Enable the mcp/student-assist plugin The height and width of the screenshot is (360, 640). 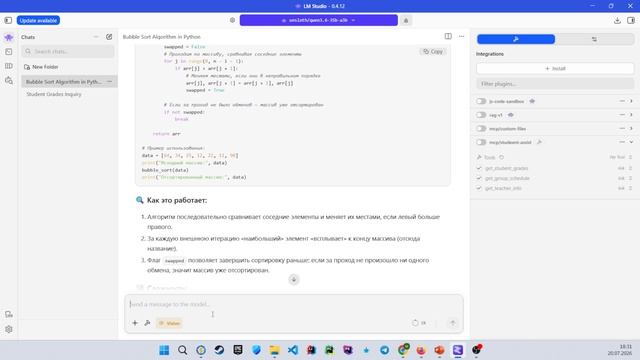click(481, 142)
